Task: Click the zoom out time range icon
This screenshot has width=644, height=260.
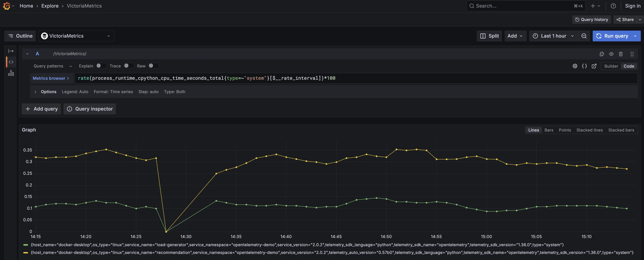Action: pyautogui.click(x=584, y=36)
